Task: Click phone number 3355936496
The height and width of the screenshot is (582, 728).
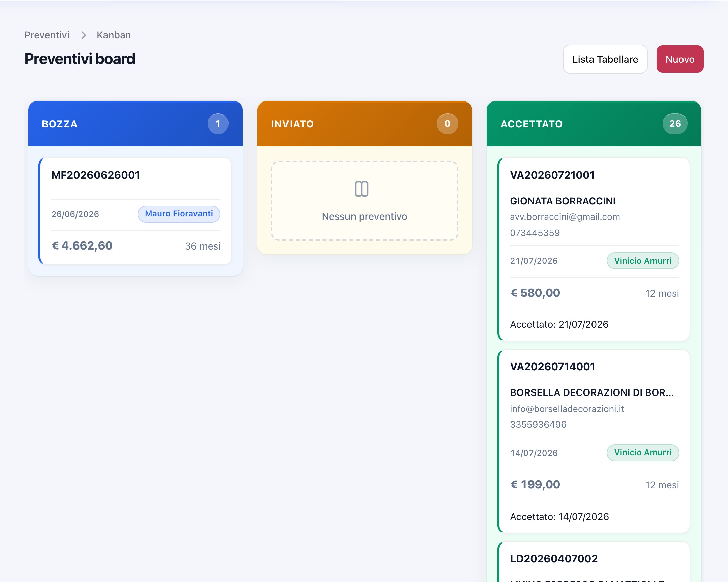Action: (538, 425)
